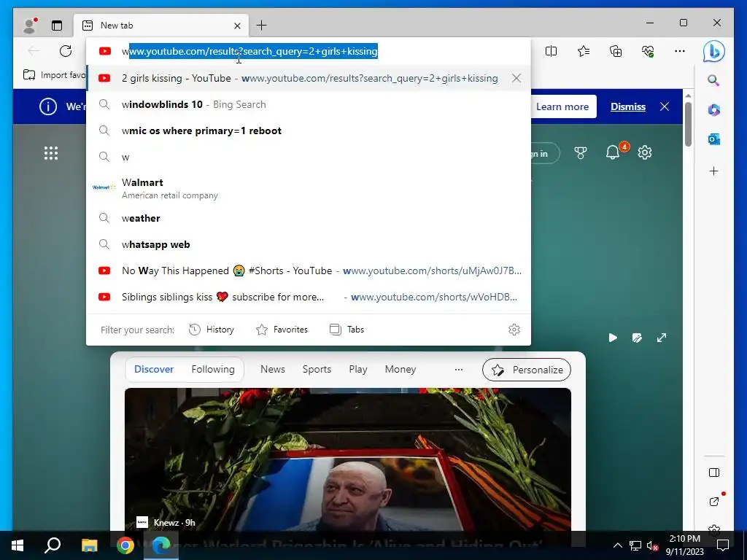Viewport: 747px width, 560px height.
Task: Open the Money feed tab
Action: pyautogui.click(x=400, y=369)
